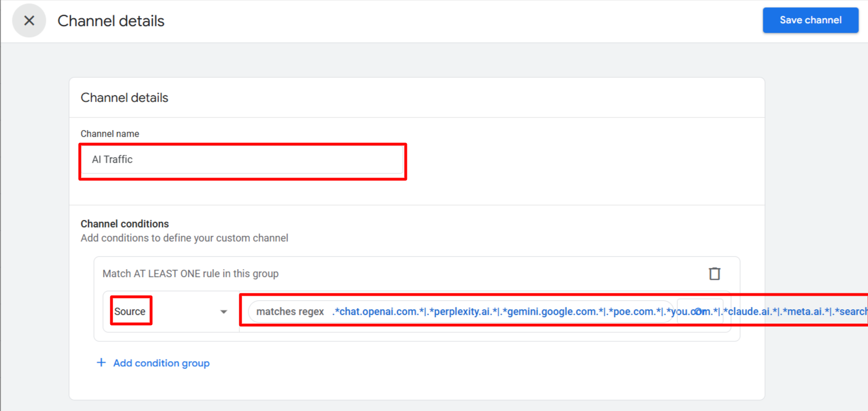
Task: Close the Channel details panel
Action: click(x=29, y=21)
